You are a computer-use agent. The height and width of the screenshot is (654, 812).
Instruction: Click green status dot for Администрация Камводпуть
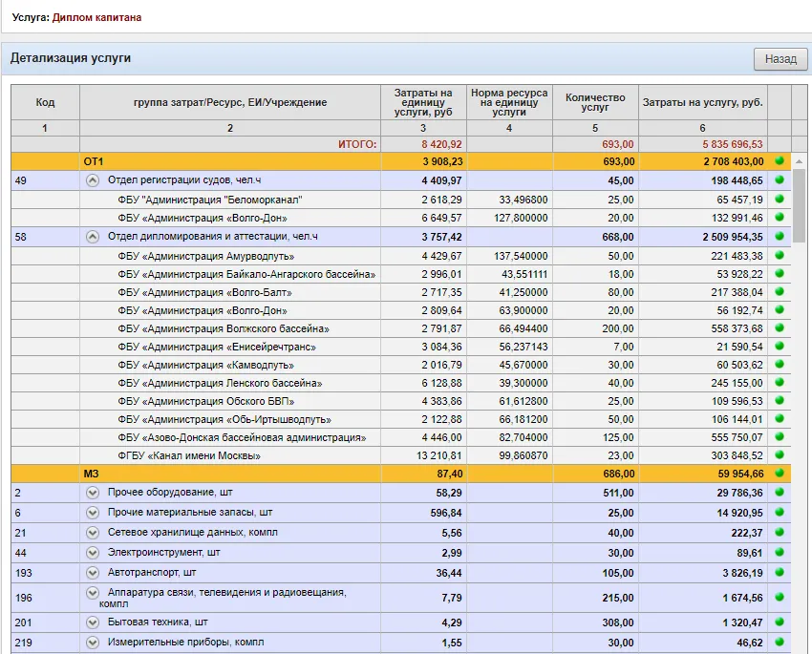pos(780,365)
